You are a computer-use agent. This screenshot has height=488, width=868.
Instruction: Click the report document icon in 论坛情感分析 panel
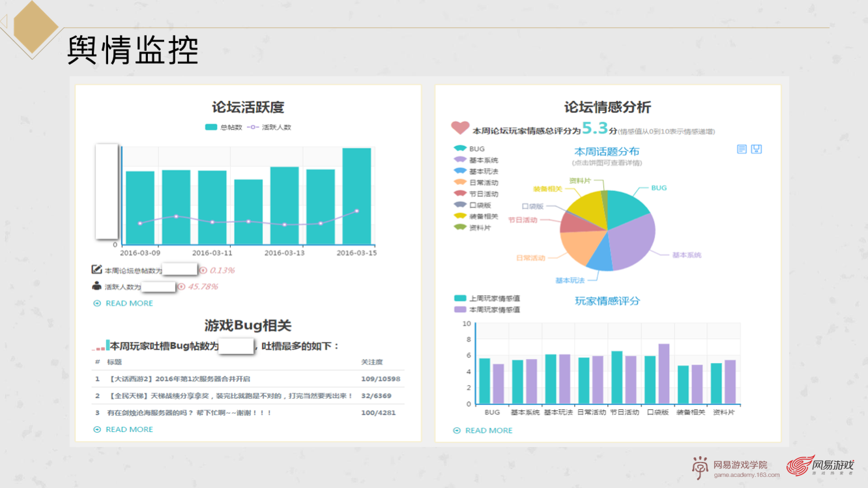click(x=742, y=149)
